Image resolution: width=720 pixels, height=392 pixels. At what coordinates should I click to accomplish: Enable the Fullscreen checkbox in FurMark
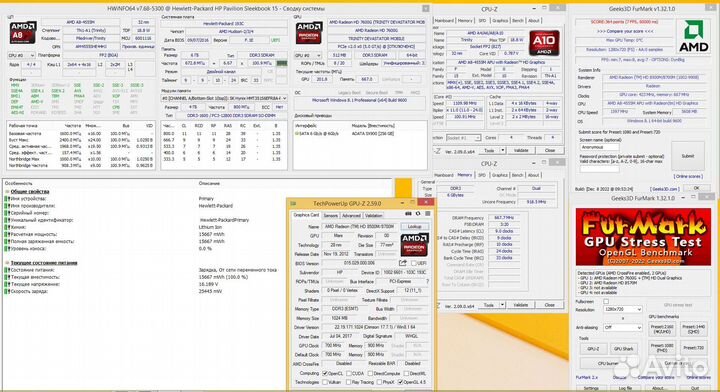(x=606, y=302)
